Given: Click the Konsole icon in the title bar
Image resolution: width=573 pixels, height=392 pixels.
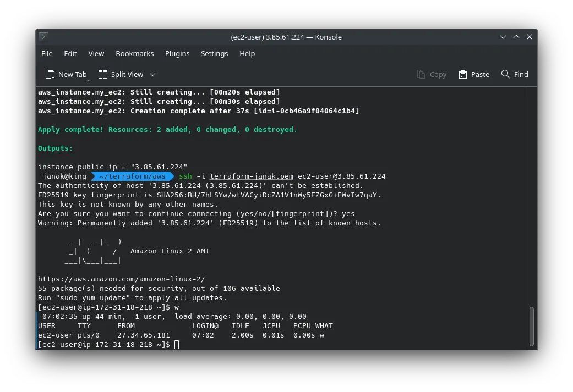Looking at the screenshot, I should click(42, 37).
